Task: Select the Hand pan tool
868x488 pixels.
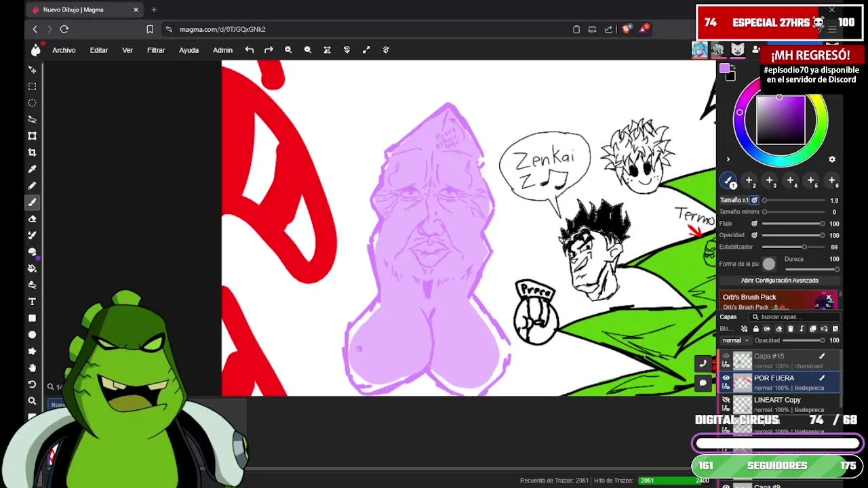Action: 32,368
